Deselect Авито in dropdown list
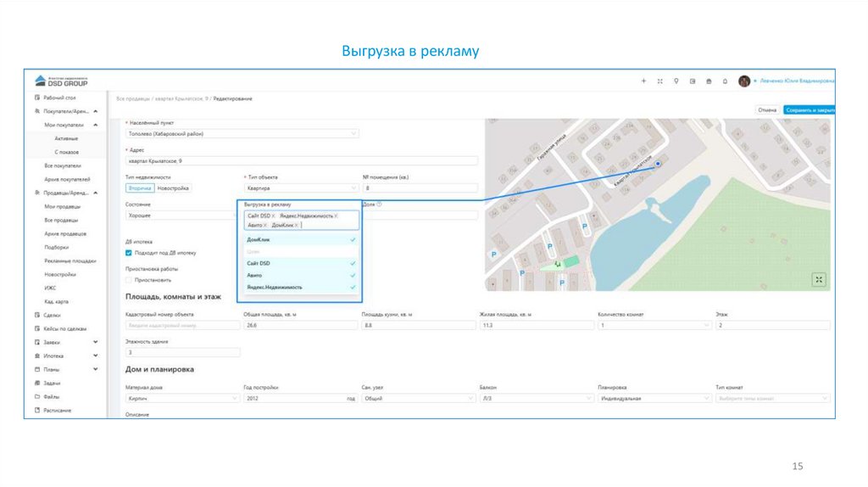The image size is (868, 487). 299,276
